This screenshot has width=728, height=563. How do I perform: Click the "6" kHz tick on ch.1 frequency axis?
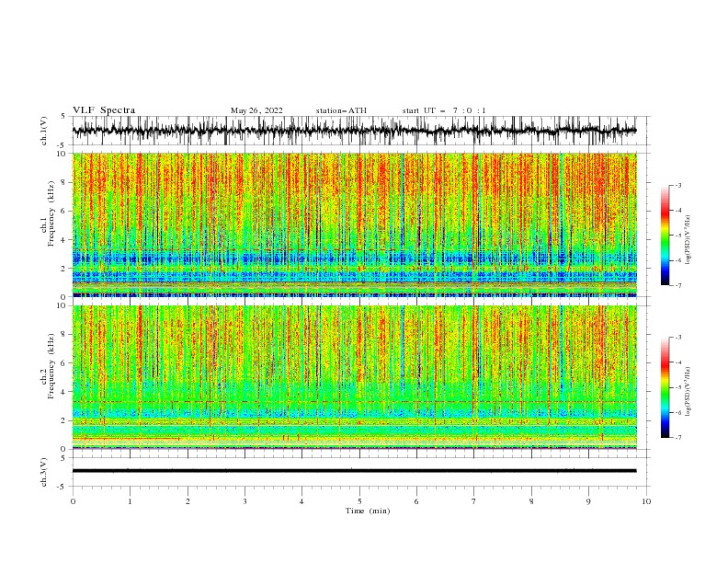click(x=65, y=212)
